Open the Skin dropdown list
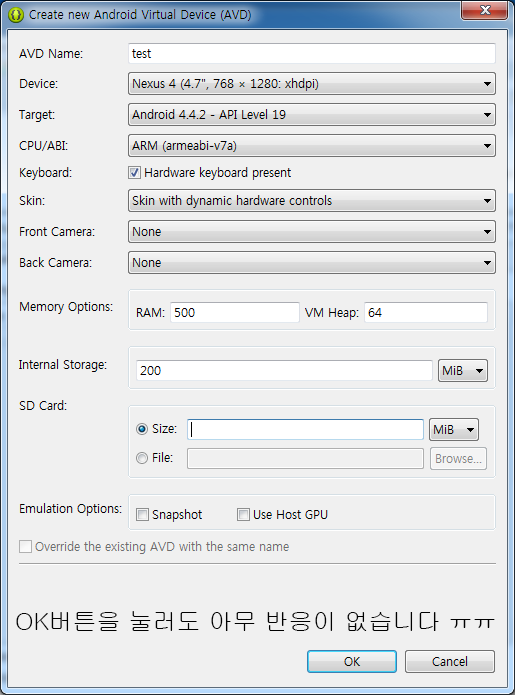The image size is (515, 695). (312, 201)
